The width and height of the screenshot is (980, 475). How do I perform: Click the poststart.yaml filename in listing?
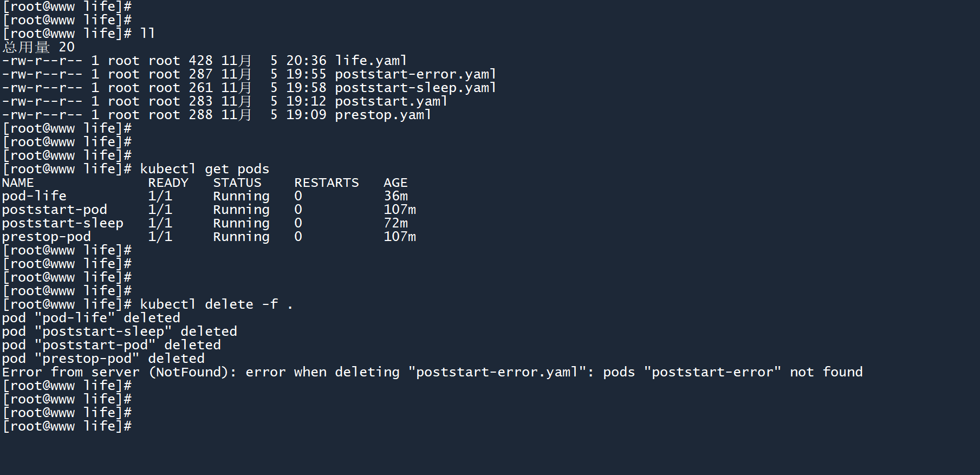tap(391, 101)
